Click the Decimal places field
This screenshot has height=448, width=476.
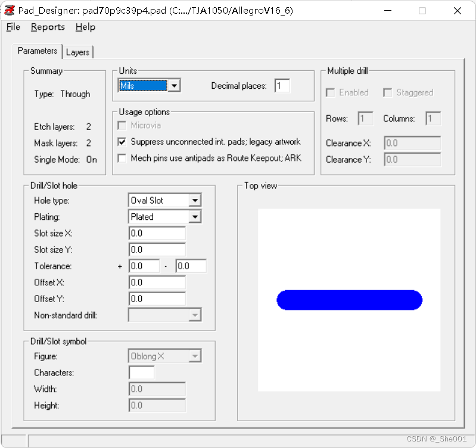click(282, 86)
